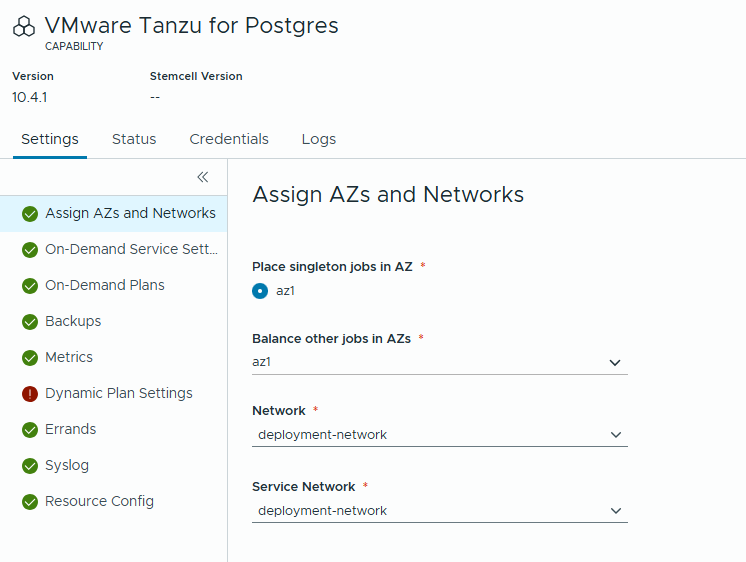Image resolution: width=746 pixels, height=562 pixels.
Task: Click the az1 label next to the radio button
Action: pos(285,291)
